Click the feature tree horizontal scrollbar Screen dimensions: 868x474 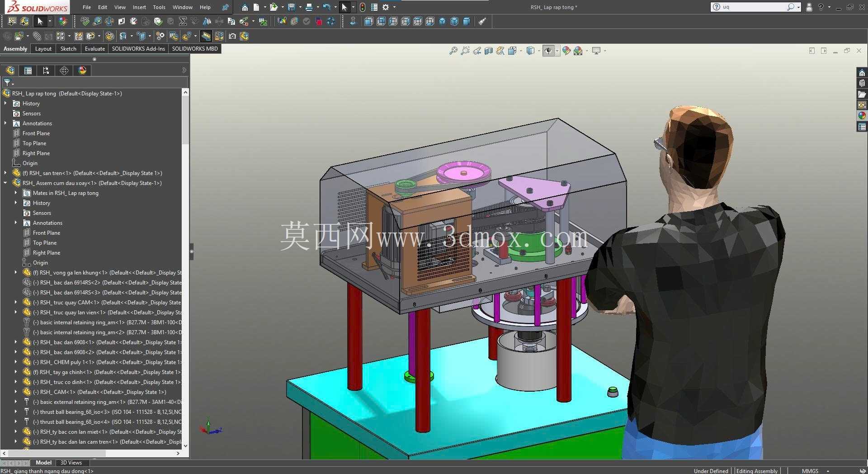pyautogui.click(x=57, y=453)
